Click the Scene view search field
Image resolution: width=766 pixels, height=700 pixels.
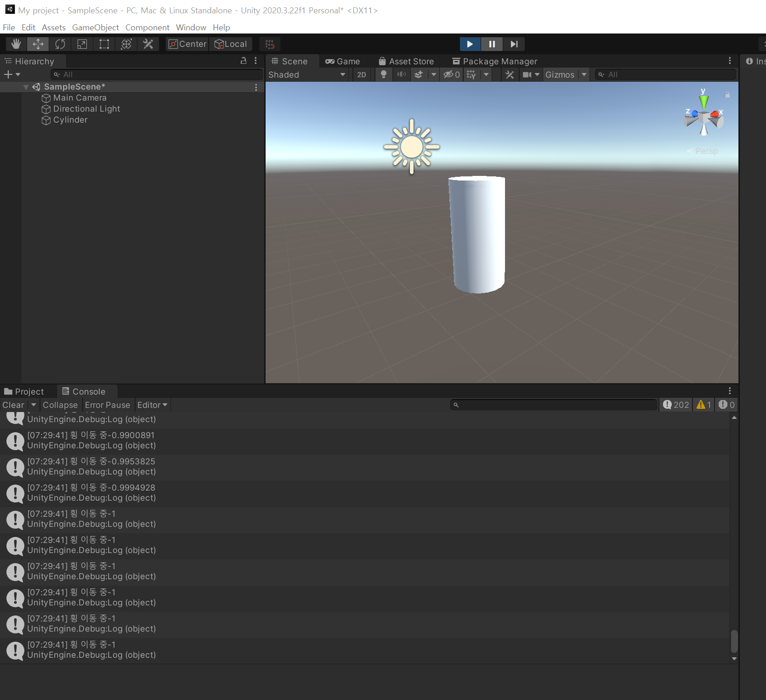665,74
